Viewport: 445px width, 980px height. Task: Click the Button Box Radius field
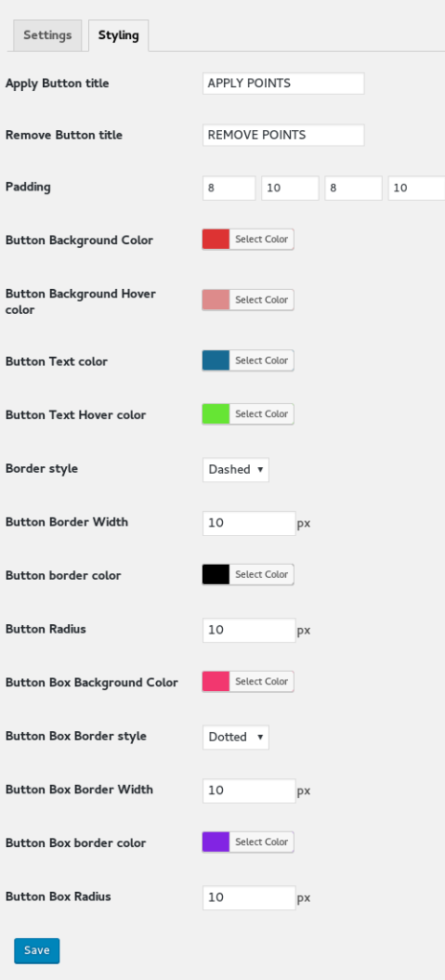point(249,898)
